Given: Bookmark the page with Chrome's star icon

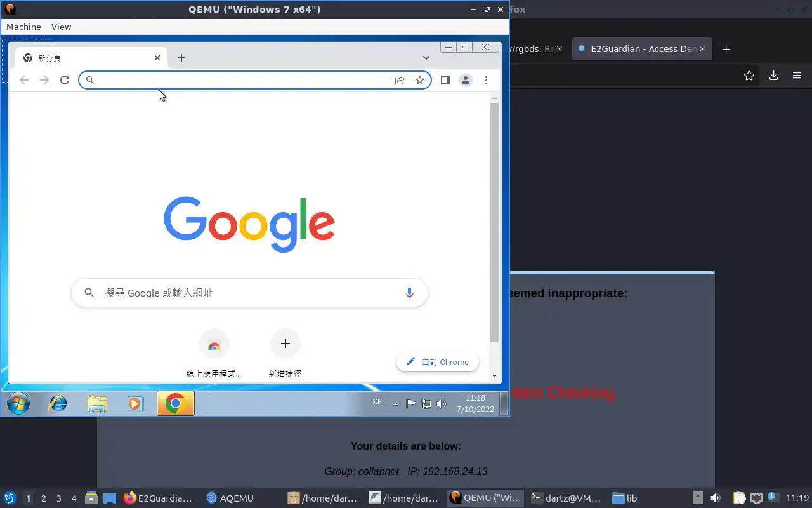Looking at the screenshot, I should click(420, 80).
